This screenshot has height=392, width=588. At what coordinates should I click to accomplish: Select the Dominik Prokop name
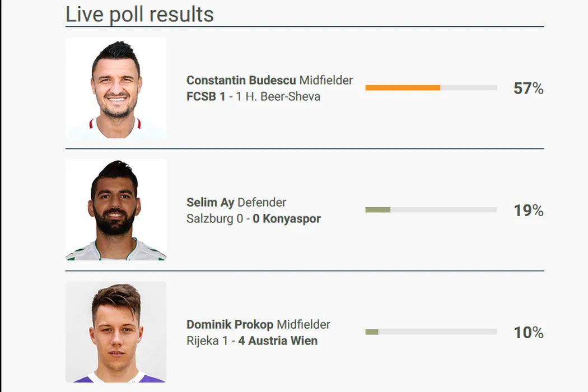tap(230, 325)
